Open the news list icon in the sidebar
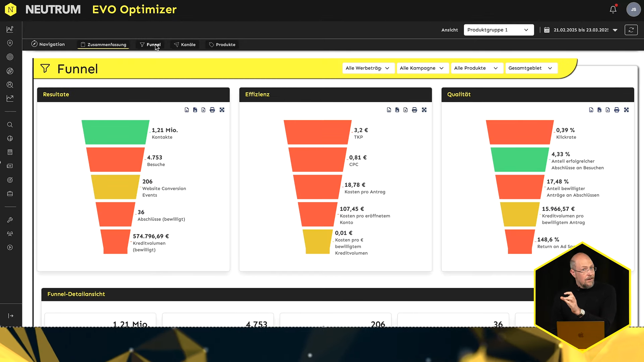Image resolution: width=644 pixels, height=362 pixels. [x=10, y=166]
